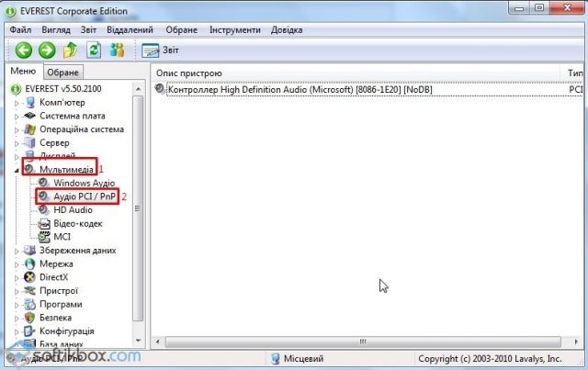Expand the Безпека tree node
The width and height of the screenshot is (588, 370).
pyautogui.click(x=17, y=319)
